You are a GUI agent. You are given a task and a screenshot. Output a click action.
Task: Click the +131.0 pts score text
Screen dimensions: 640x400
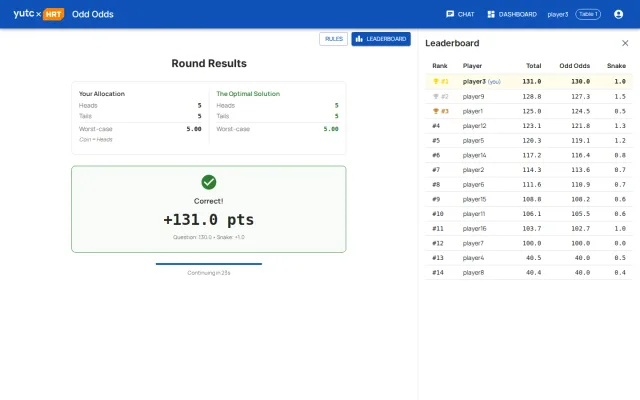[209, 220]
